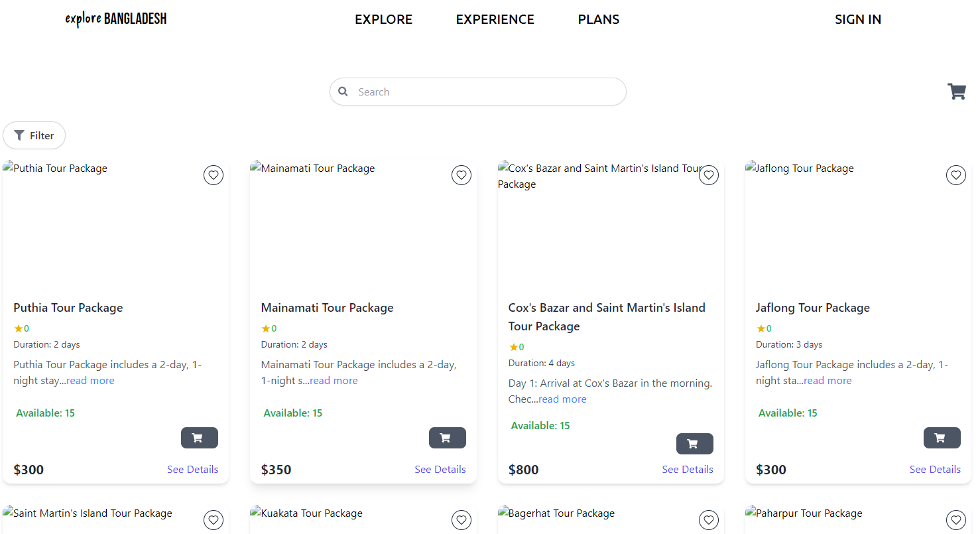
Task: Expand Puthia description with read more
Action: (90, 381)
